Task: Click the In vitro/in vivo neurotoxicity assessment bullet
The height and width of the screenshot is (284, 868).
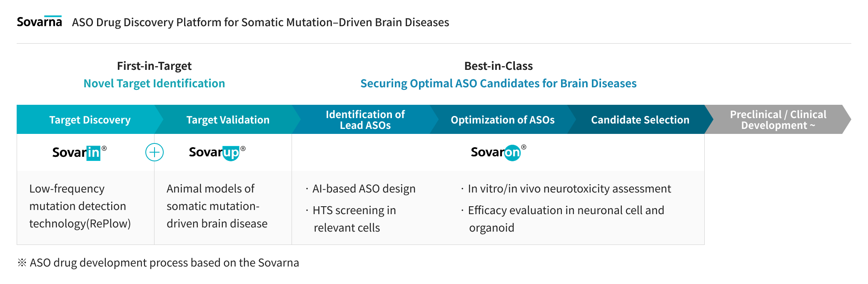Action: (x=569, y=189)
